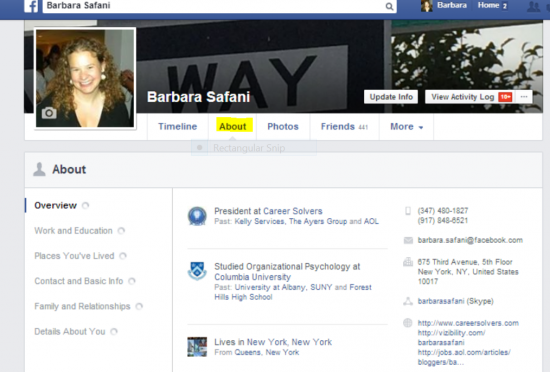This screenshot has width=550, height=372.
Task: Open the Kelly Services link
Action: tap(259, 222)
